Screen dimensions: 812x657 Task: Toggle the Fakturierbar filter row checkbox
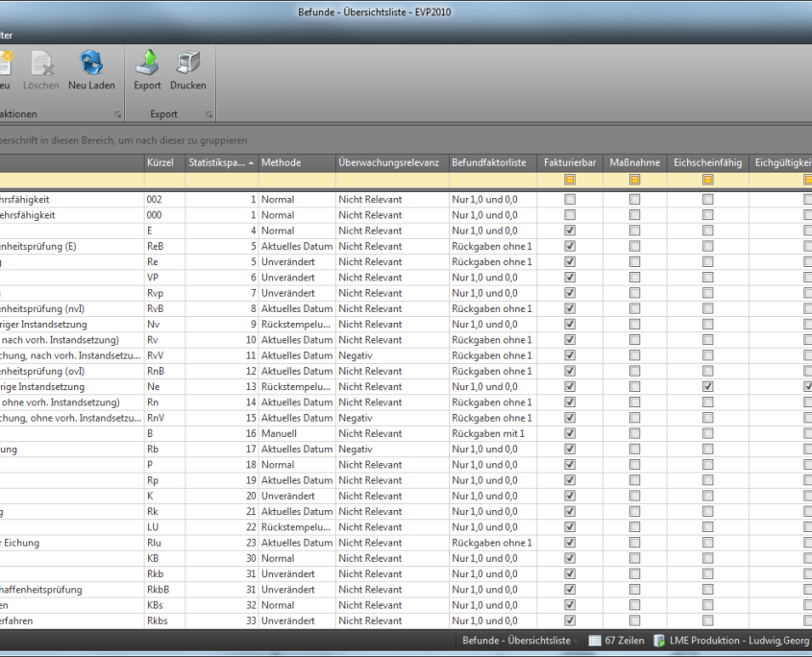click(570, 180)
